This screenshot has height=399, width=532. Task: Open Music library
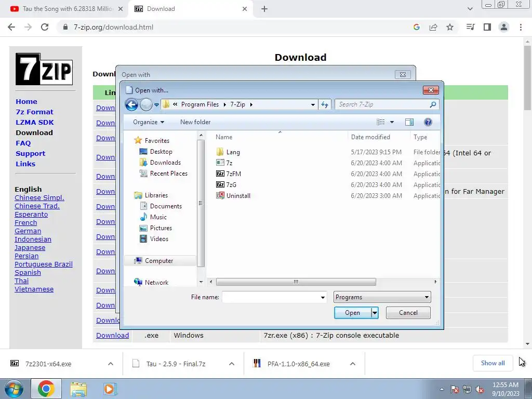click(158, 217)
